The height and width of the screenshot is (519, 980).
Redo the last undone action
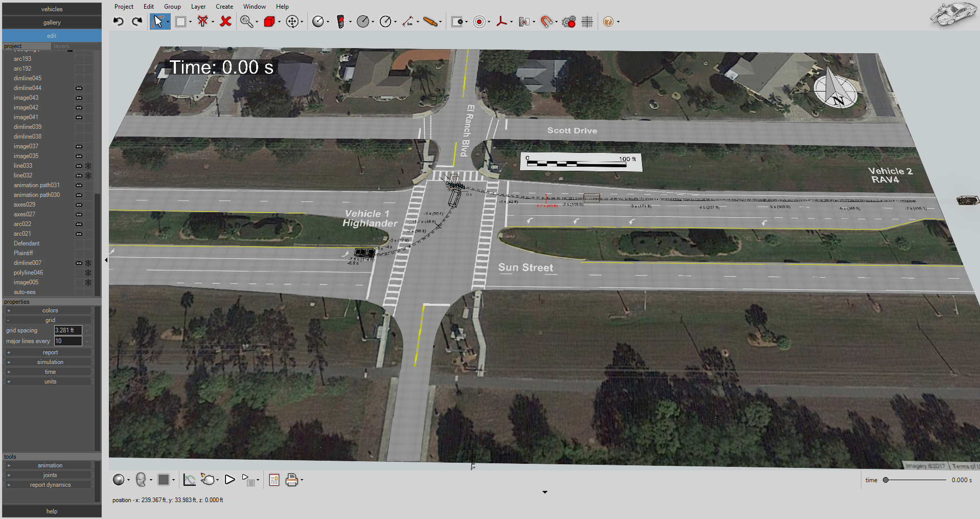136,21
